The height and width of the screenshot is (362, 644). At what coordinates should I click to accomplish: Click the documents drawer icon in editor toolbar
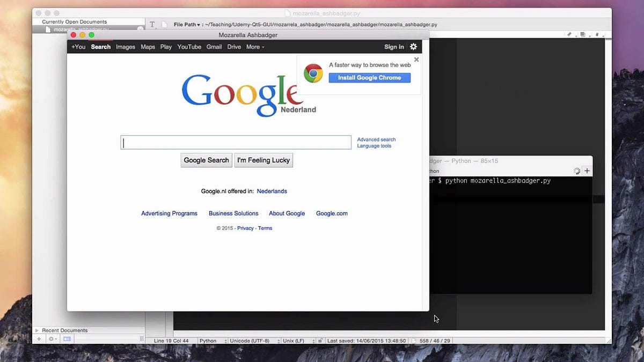coord(583,34)
